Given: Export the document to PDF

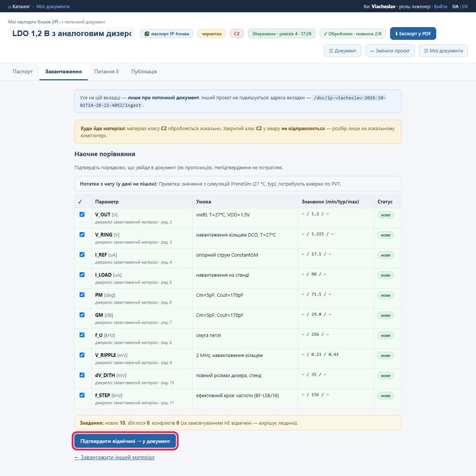Looking at the screenshot, I should pos(413,33).
